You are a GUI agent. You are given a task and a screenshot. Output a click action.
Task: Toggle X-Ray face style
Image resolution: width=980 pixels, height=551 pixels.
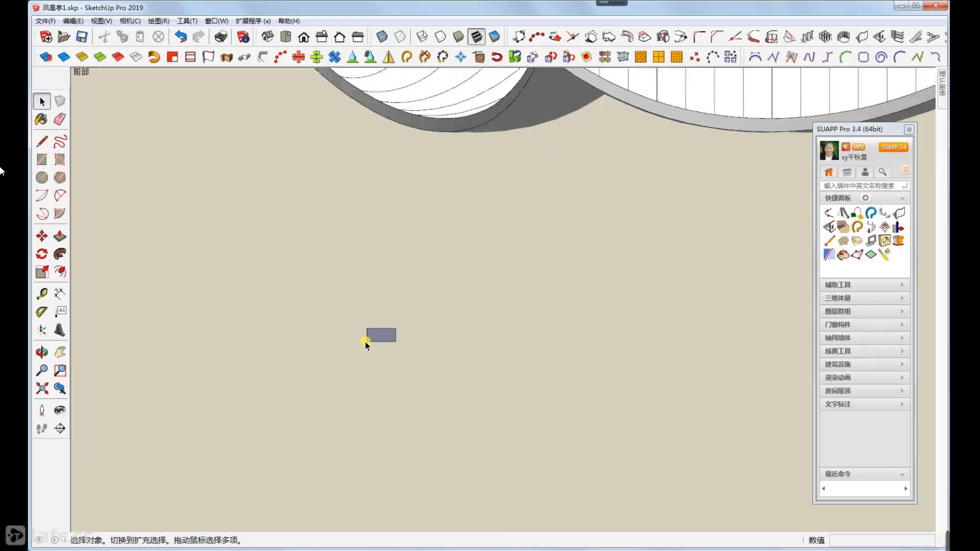(x=382, y=37)
